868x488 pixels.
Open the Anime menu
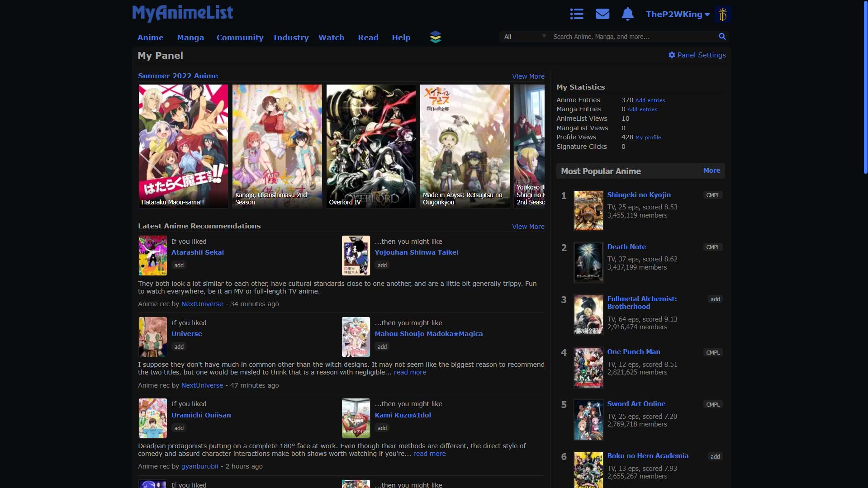[151, 38]
